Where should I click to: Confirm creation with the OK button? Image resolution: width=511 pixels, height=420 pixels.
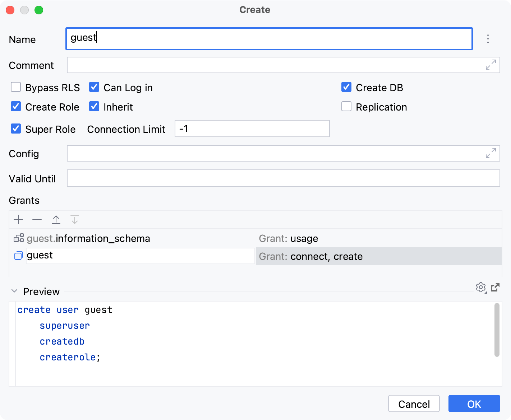click(474, 403)
